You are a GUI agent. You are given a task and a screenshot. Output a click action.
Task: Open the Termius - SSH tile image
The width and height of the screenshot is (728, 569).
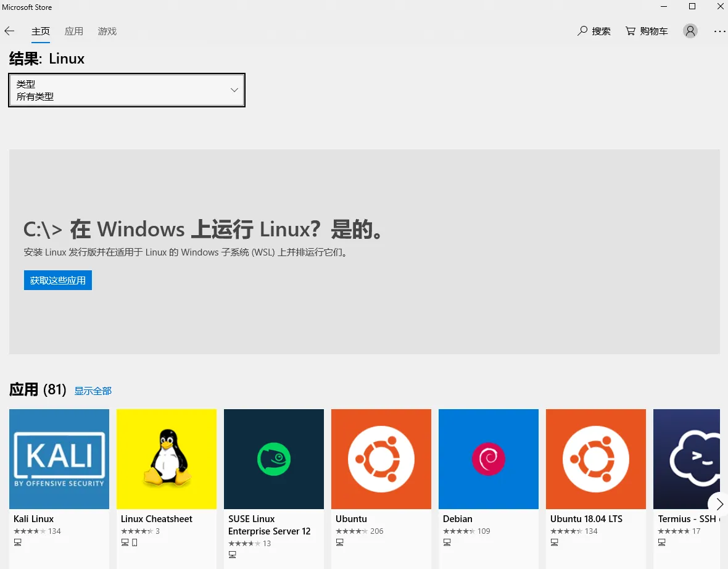(686, 459)
